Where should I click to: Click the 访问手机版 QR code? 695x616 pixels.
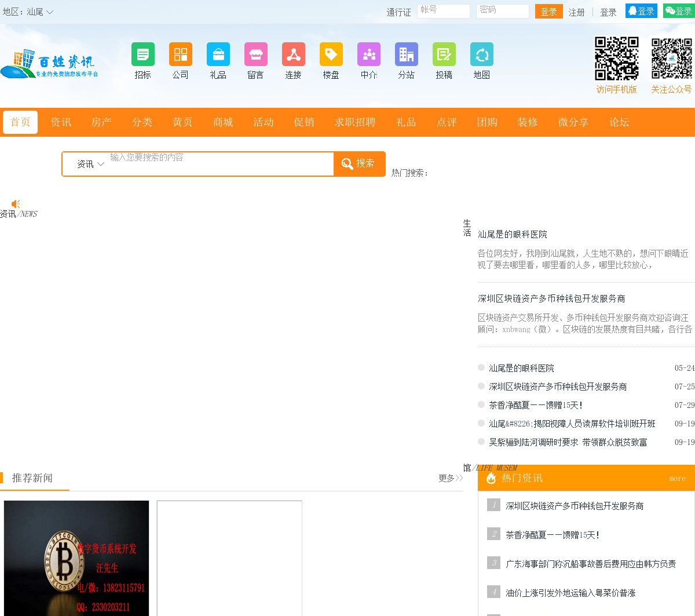[x=616, y=59]
